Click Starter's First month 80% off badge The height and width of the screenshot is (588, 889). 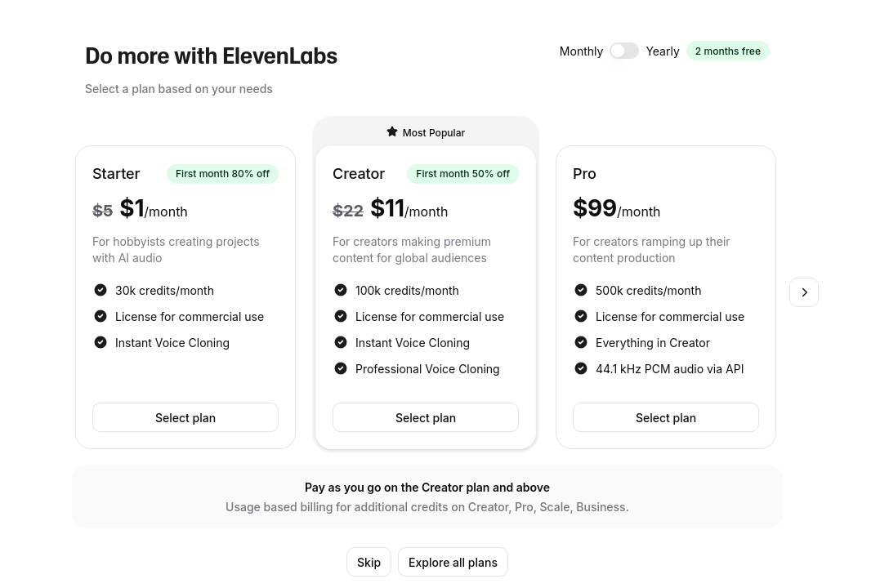[222, 174]
